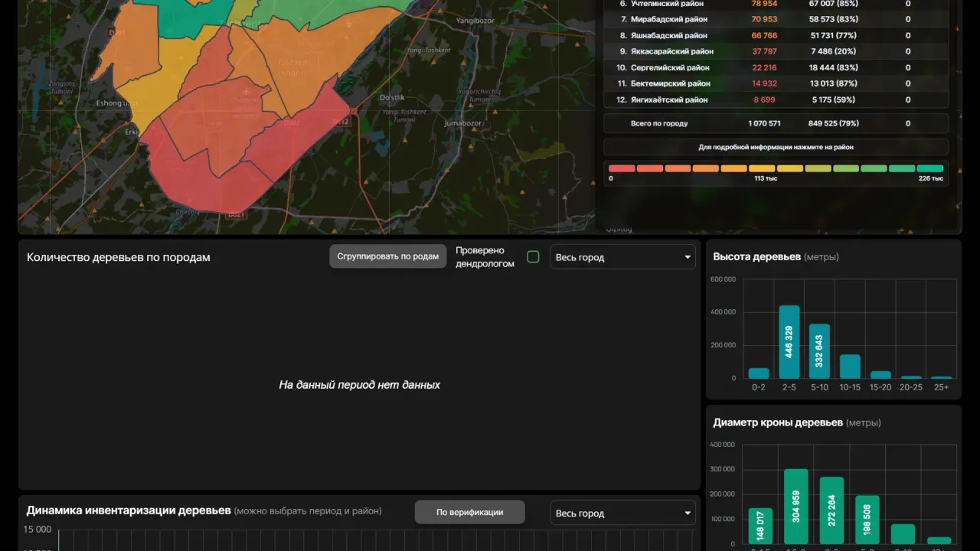Click total tree count '1 070 571'
The width and height of the screenshot is (980, 551).
(x=764, y=123)
